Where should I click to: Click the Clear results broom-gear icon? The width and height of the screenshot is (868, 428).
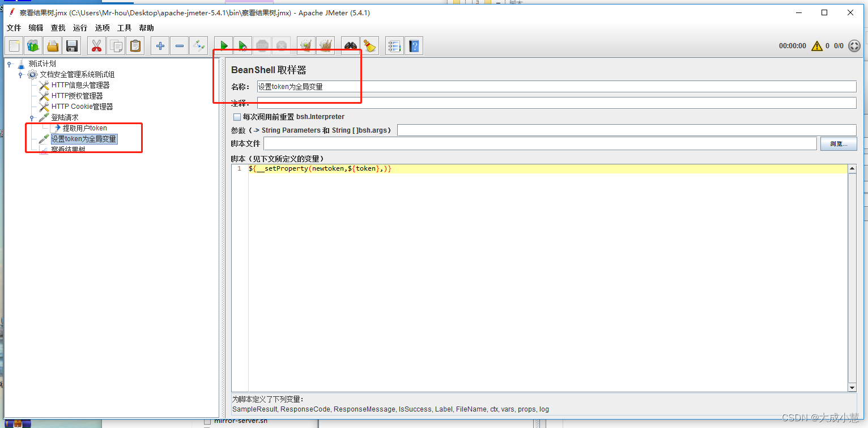(x=307, y=46)
